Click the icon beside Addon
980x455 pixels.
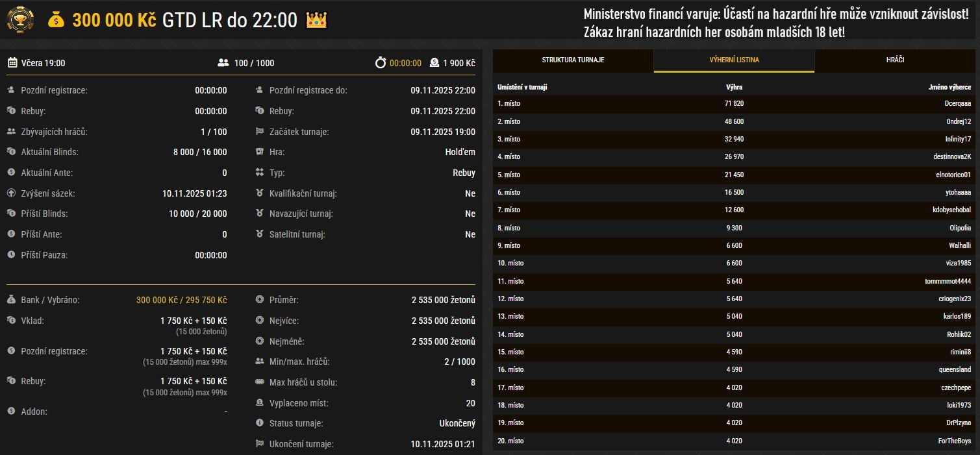[x=11, y=411]
